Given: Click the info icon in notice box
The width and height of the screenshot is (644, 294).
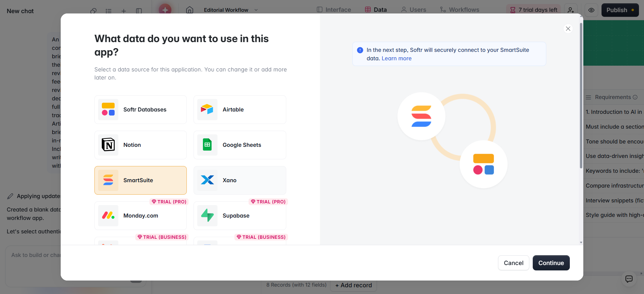Looking at the screenshot, I should coord(360,50).
